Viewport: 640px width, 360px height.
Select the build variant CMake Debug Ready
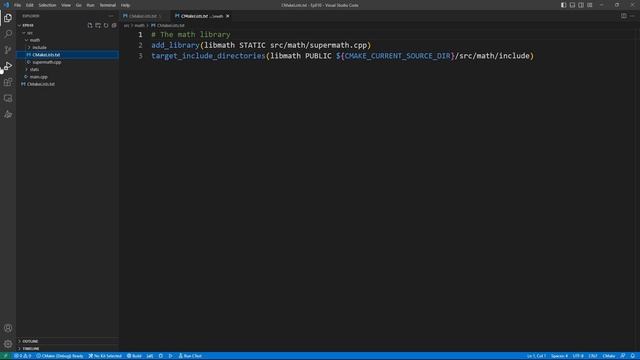coord(60,356)
